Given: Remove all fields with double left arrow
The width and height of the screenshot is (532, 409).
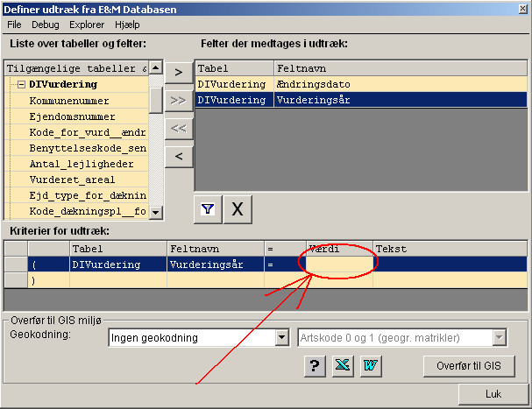Looking at the screenshot, I should pyautogui.click(x=179, y=128).
